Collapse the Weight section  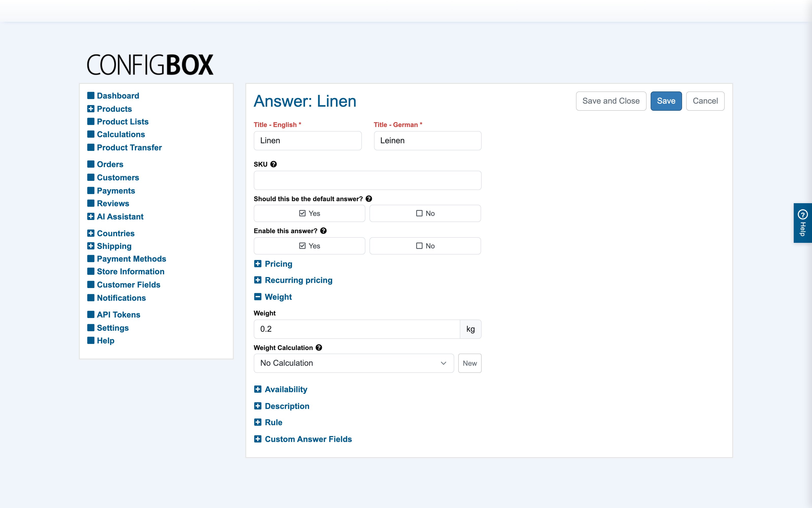273,297
